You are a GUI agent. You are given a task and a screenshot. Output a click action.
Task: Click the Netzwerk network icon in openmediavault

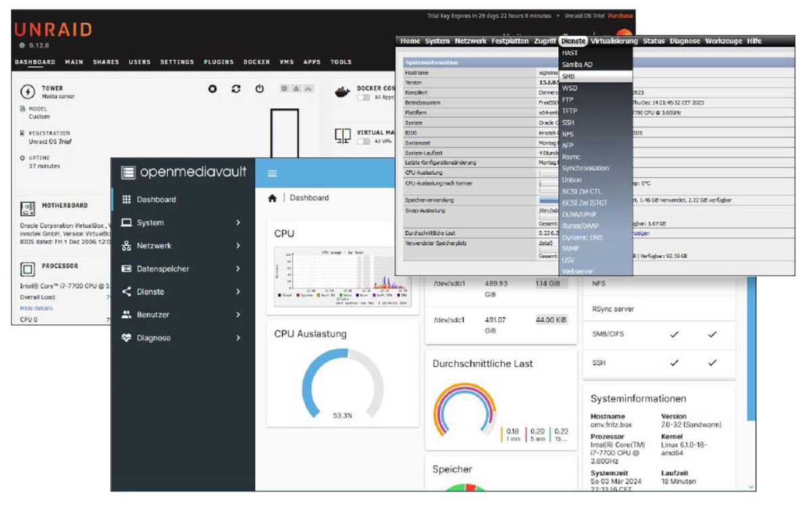pyautogui.click(x=127, y=246)
